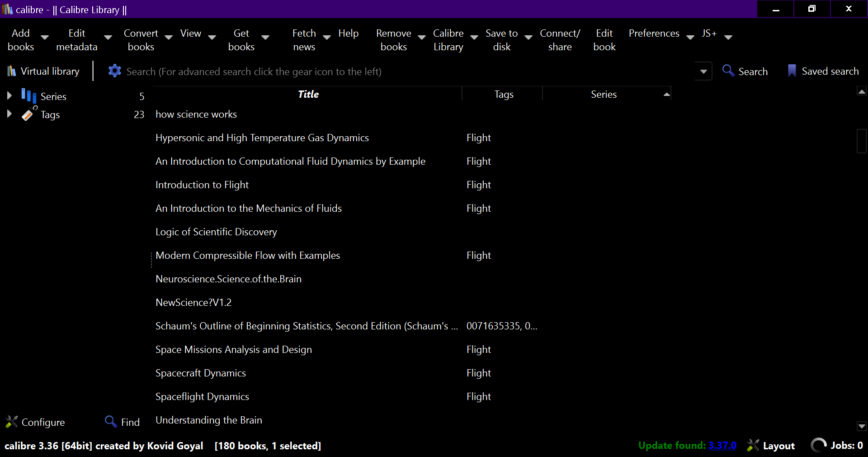Select the book 'Understanding the Brain'
Viewport: 868px width, 457px height.
tap(209, 420)
